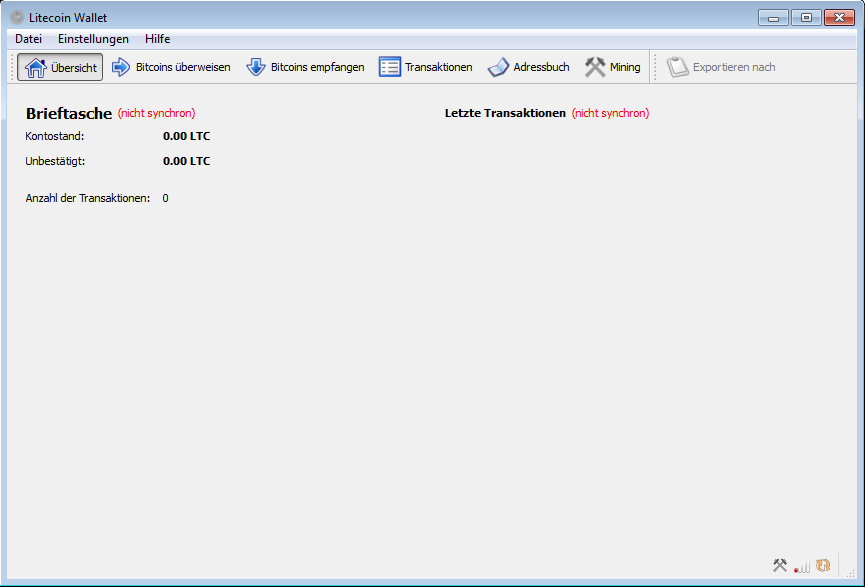865x587 pixels.
Task: Minimize the Litecoin Wallet window
Action: [773, 18]
